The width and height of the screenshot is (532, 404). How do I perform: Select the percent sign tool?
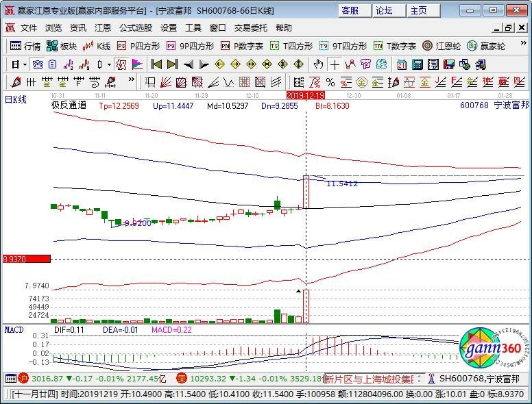click(330, 82)
